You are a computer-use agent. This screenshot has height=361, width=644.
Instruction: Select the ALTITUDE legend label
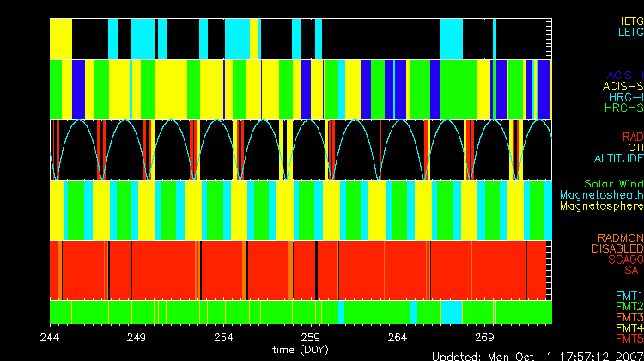coord(617,159)
